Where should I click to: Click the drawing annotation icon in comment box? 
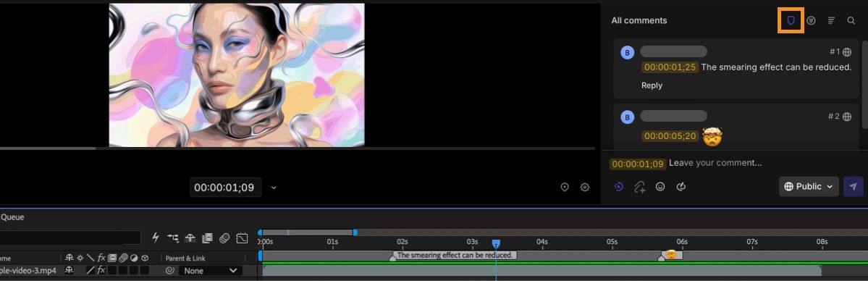tap(681, 187)
